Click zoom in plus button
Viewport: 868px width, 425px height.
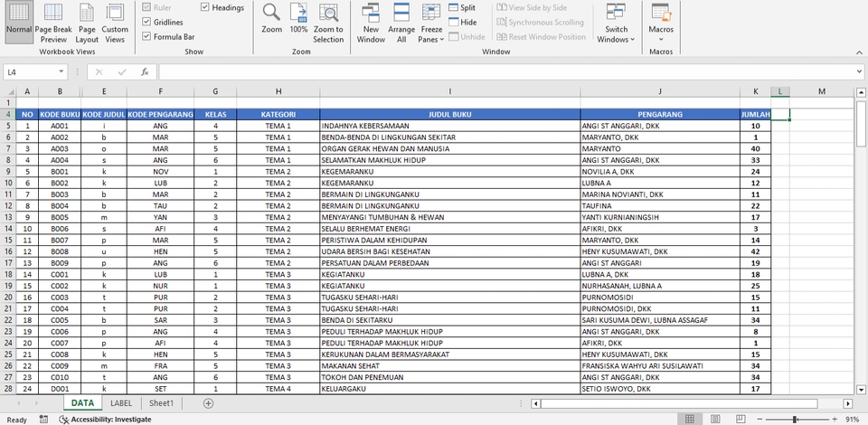[x=835, y=420]
